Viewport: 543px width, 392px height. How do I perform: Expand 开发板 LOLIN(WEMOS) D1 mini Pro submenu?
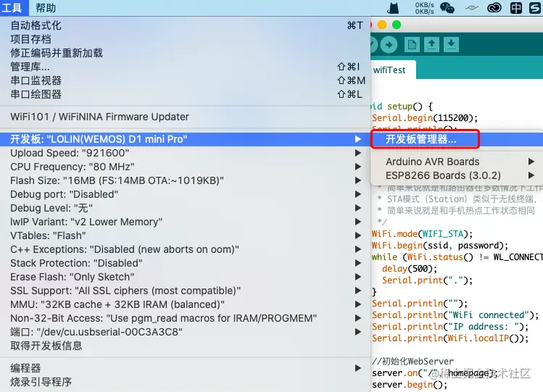[186, 139]
